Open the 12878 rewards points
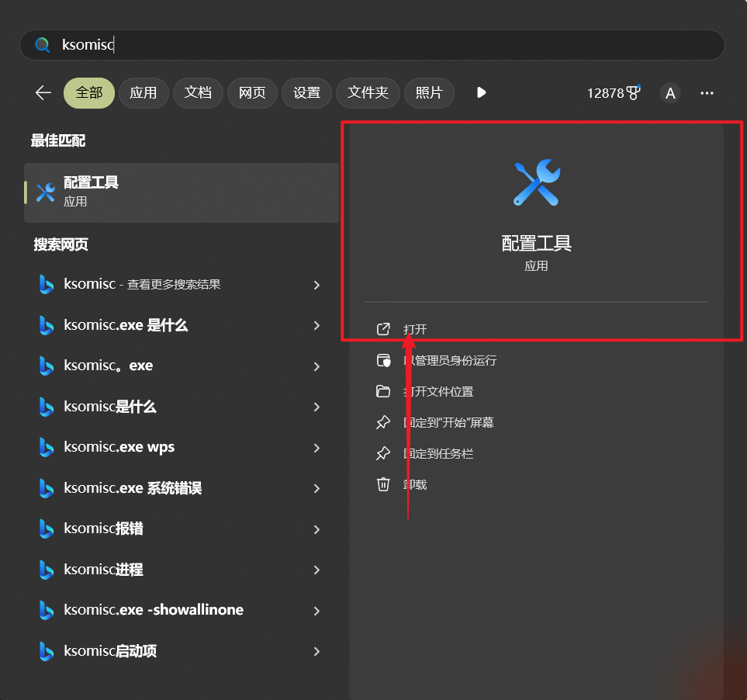 (614, 93)
